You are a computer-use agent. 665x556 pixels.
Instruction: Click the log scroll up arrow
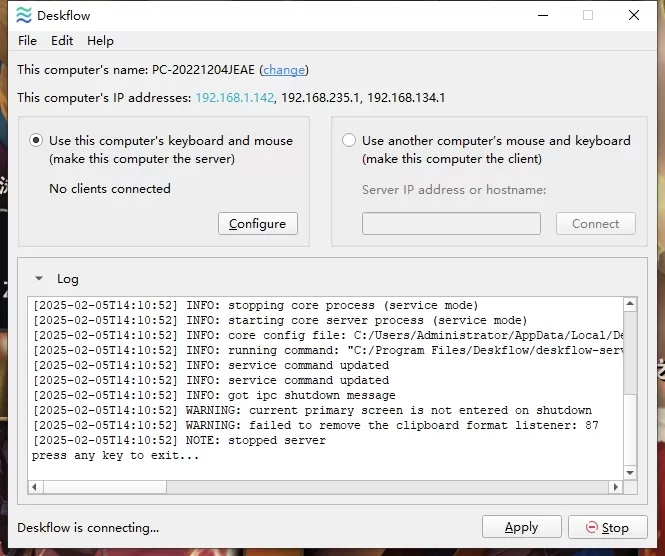coord(630,304)
